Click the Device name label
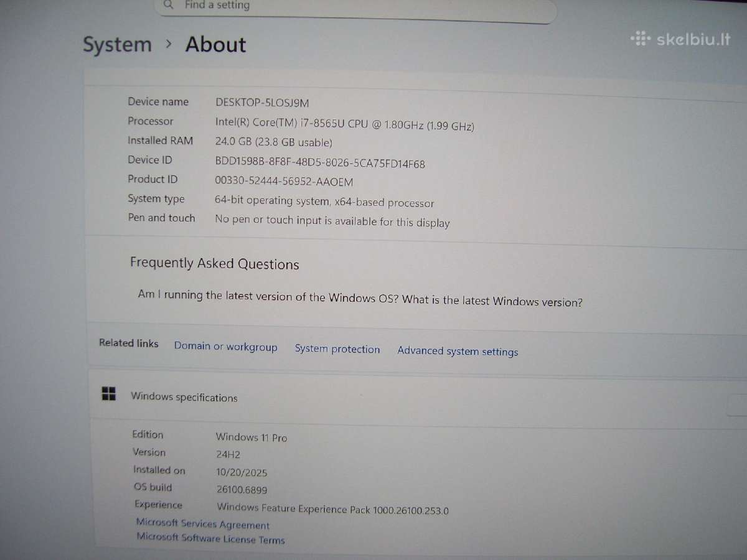The image size is (747, 560). [158, 101]
